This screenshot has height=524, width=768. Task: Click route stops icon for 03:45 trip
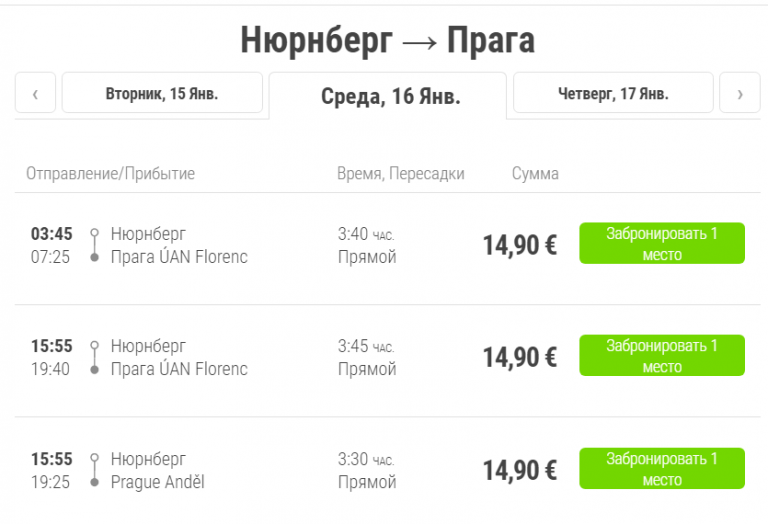[94, 245]
